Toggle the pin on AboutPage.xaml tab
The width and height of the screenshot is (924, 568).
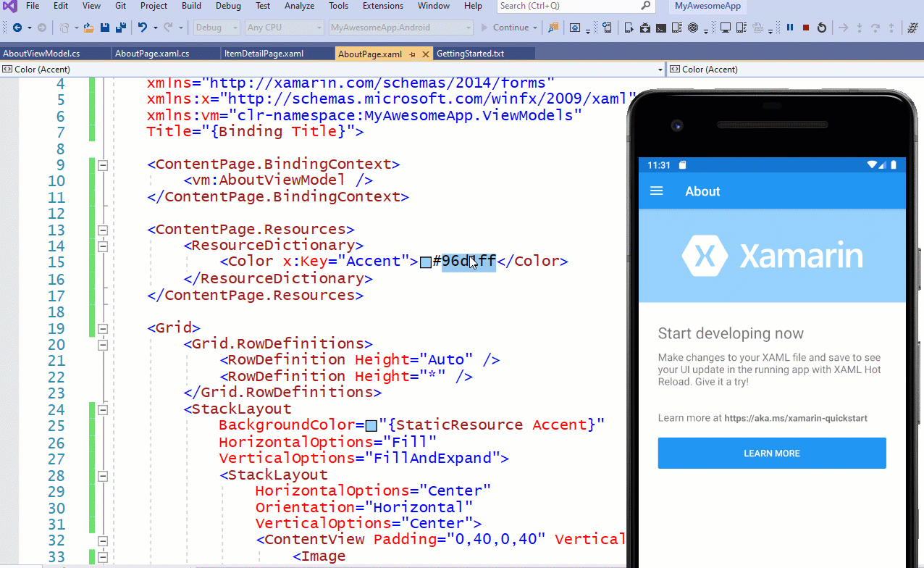tap(412, 54)
